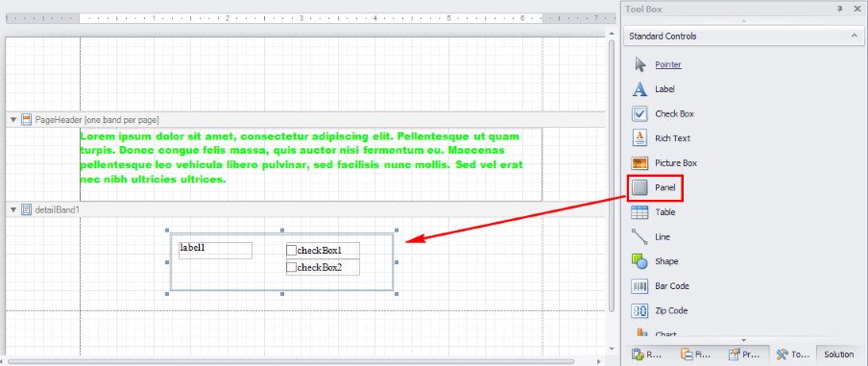868x366 pixels.
Task: Choose the Shape control icon
Action: click(x=639, y=261)
